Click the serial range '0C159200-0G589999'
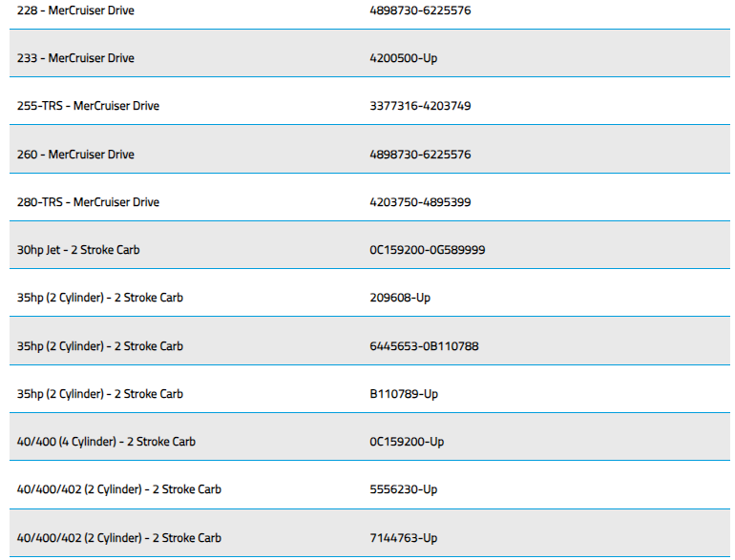Screen dimensions: 735x560 427,250
